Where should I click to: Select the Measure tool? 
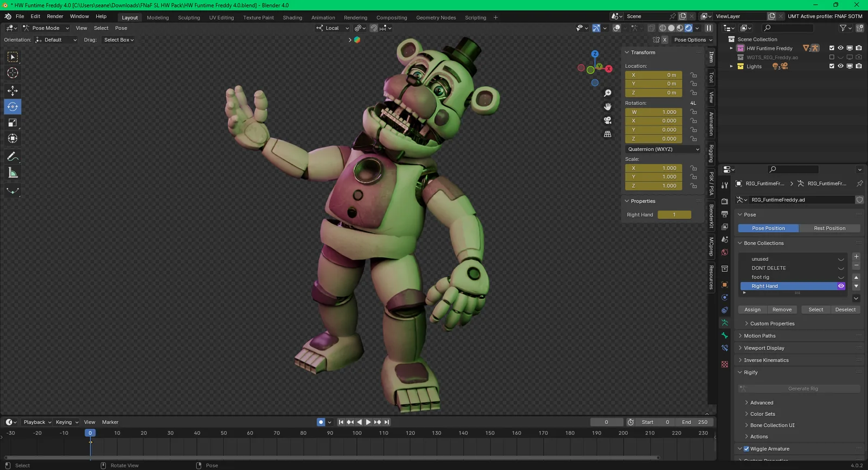coord(12,173)
